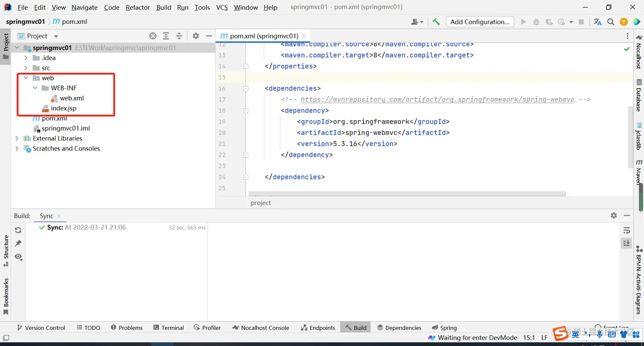
Task: Select web.xml in the project tree
Action: click(72, 98)
